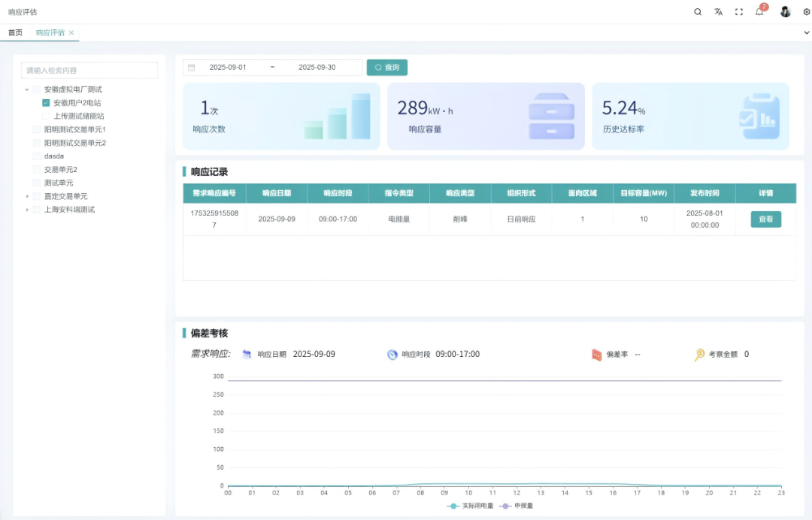Screen dimensions: 812x520
Task: Expand the 上海安科瑞测试 tree node
Action: coord(27,210)
